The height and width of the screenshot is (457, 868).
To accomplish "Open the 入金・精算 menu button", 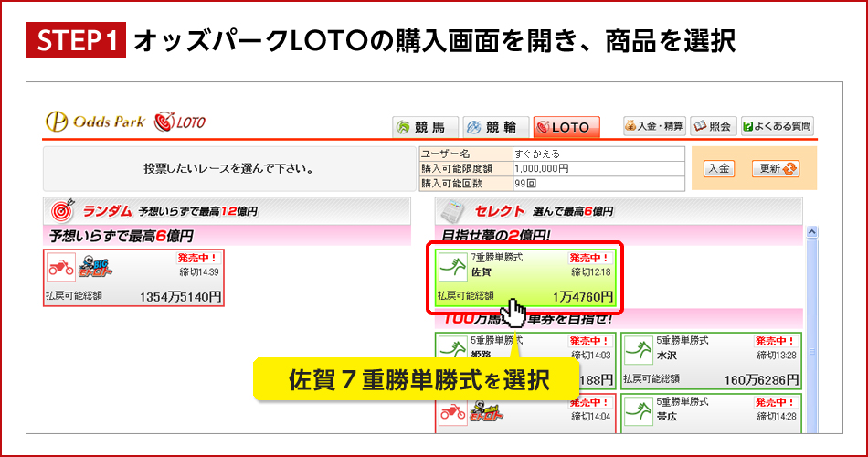I will [654, 126].
